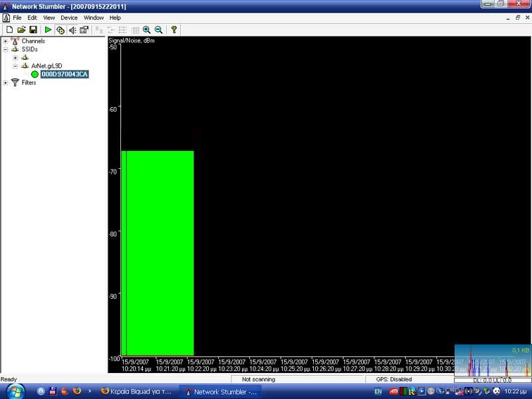Zoom out on the signal graph
The width and height of the screenshot is (532, 399).
tap(159, 30)
